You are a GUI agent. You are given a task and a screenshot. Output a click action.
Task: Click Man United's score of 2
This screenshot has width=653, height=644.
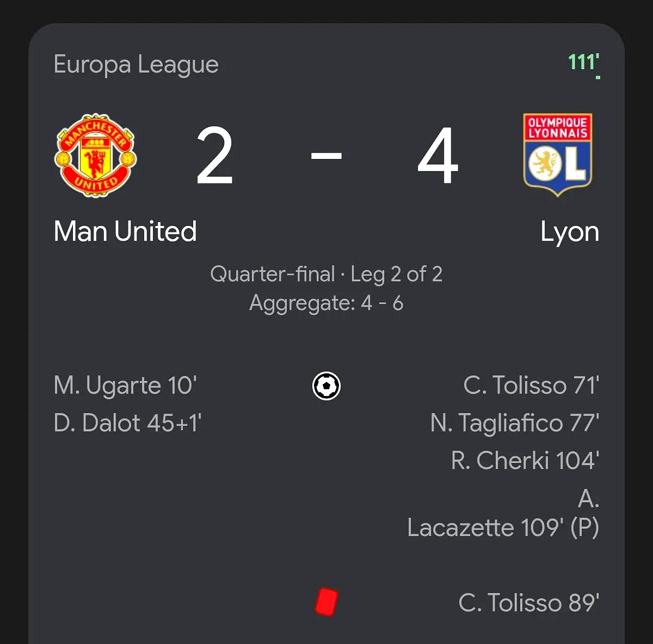pyautogui.click(x=215, y=156)
